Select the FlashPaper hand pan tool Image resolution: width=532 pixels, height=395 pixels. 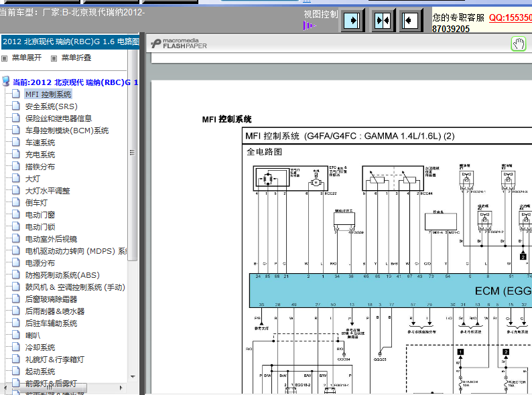pyautogui.click(x=519, y=44)
